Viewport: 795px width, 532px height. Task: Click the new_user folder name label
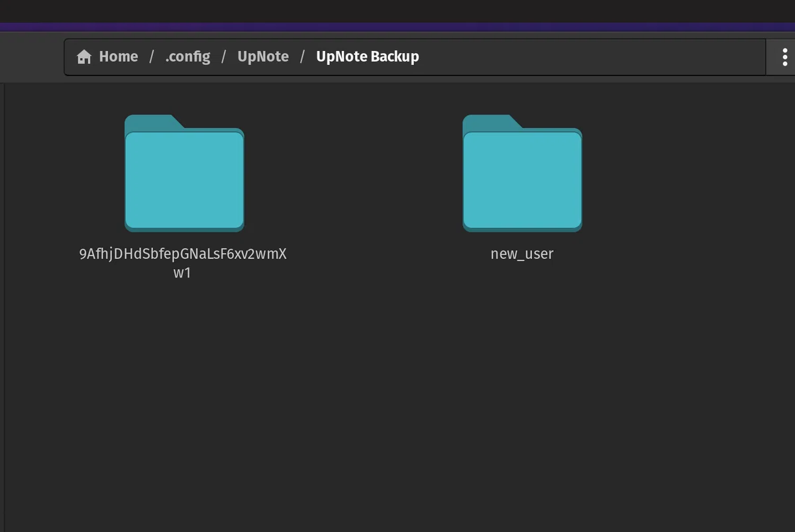click(x=522, y=254)
